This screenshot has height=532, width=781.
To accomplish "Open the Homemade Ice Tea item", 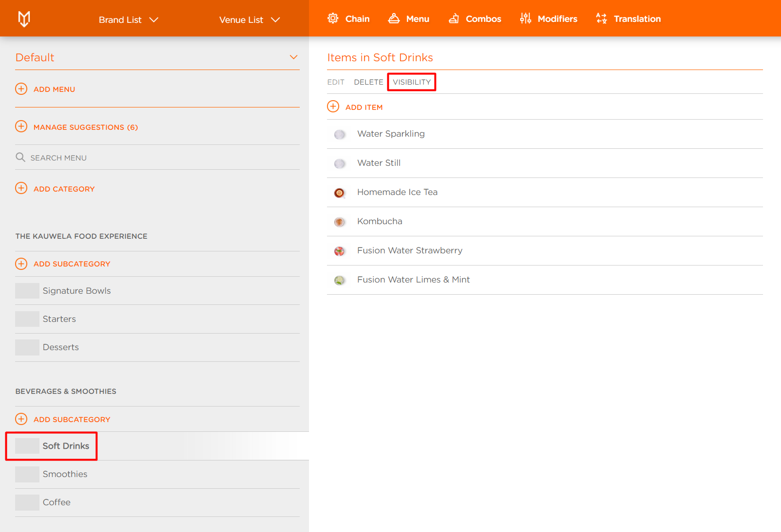I will point(545,192).
